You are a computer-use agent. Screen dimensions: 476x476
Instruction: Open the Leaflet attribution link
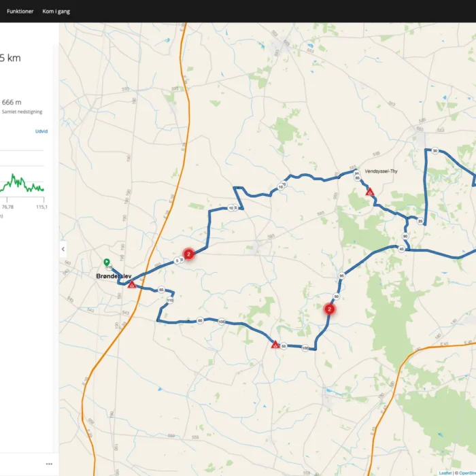445,473
